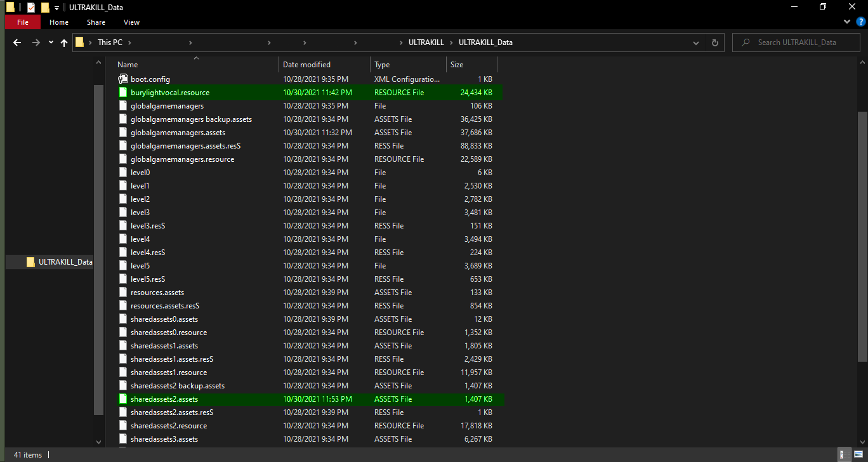Image resolution: width=868 pixels, height=462 pixels.
Task: Select the level5.resS file name
Action: (x=148, y=279)
